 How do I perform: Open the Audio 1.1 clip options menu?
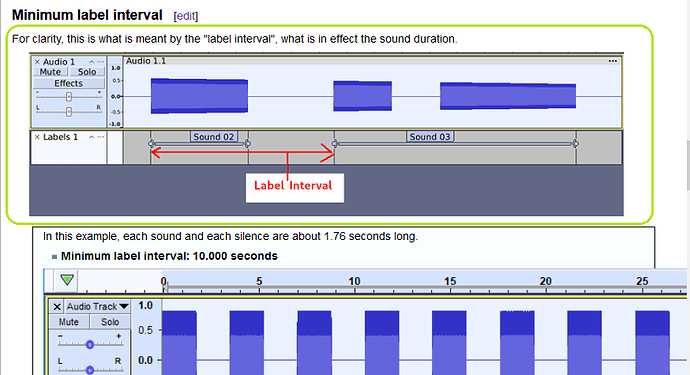coord(613,61)
